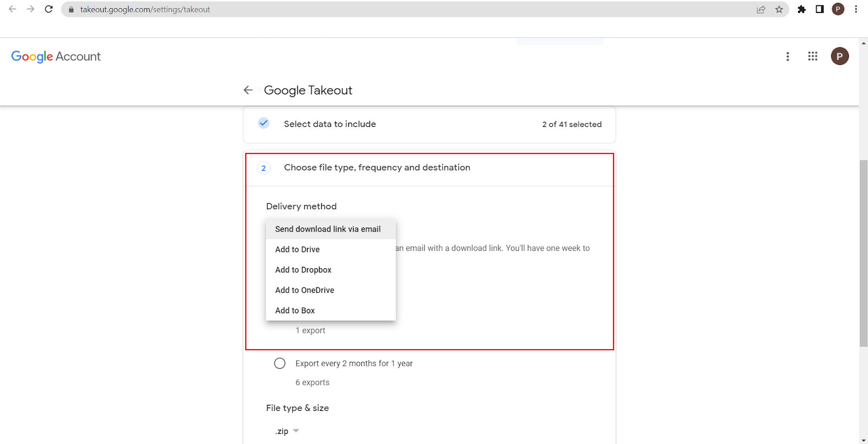The image size is (868, 444).
Task: Select Send download link via email
Action: pyautogui.click(x=331, y=229)
